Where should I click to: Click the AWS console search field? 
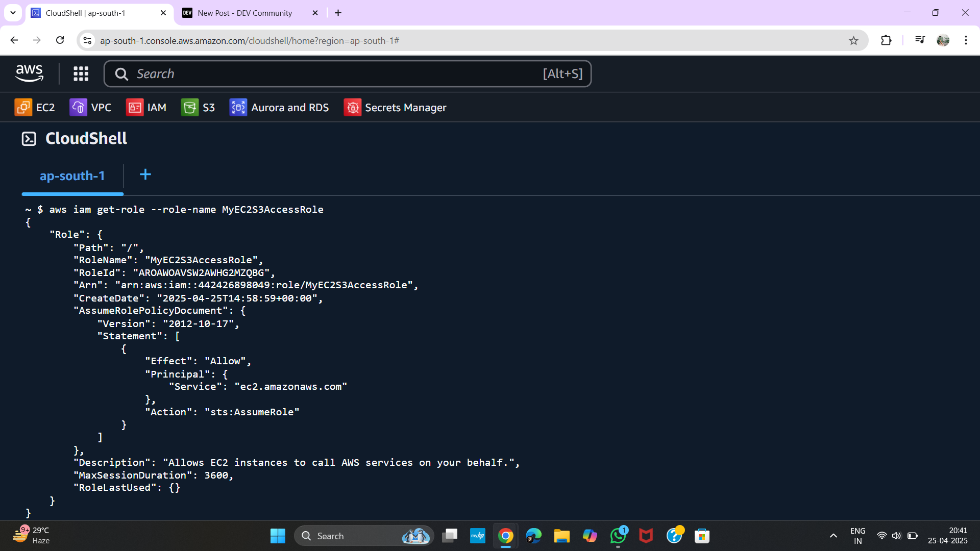pyautogui.click(x=347, y=73)
